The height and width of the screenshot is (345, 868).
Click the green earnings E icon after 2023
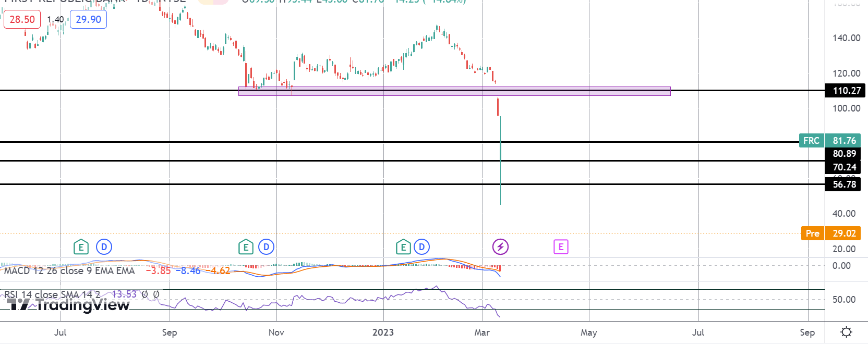(403, 247)
